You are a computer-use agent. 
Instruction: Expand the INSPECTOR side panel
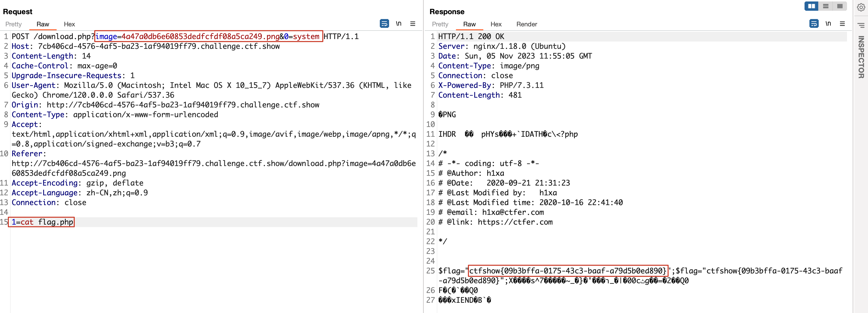coord(861,57)
